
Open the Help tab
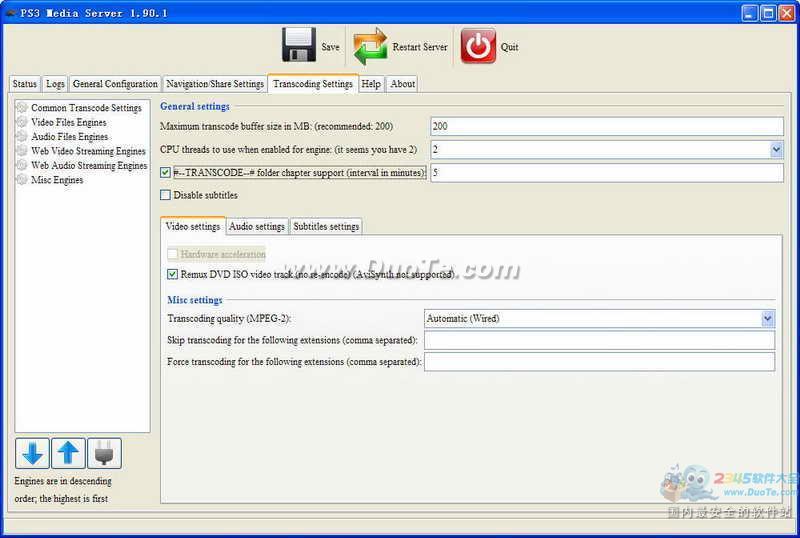coord(371,84)
